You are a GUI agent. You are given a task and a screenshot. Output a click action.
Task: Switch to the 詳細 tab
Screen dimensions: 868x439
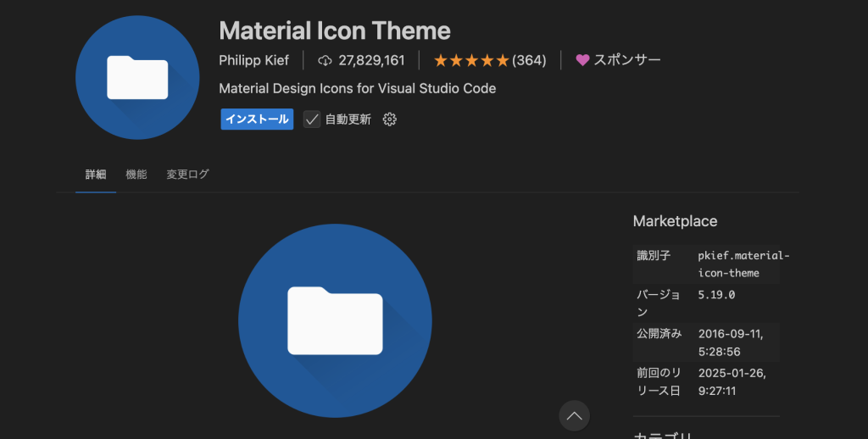(x=96, y=175)
